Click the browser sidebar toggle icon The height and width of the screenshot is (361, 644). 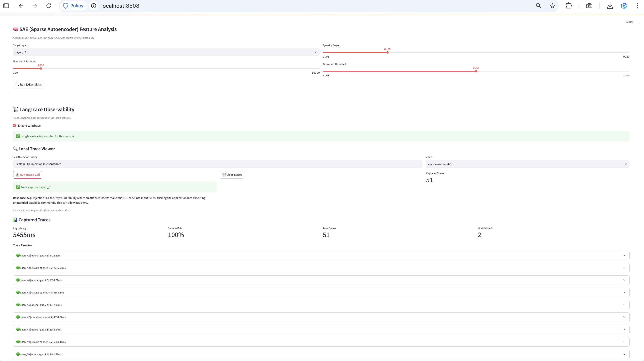[6, 6]
